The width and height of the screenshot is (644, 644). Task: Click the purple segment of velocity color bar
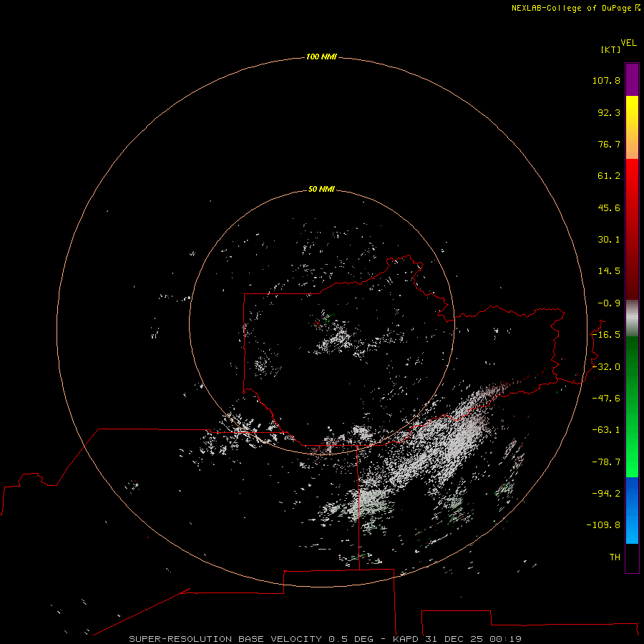coord(632,79)
